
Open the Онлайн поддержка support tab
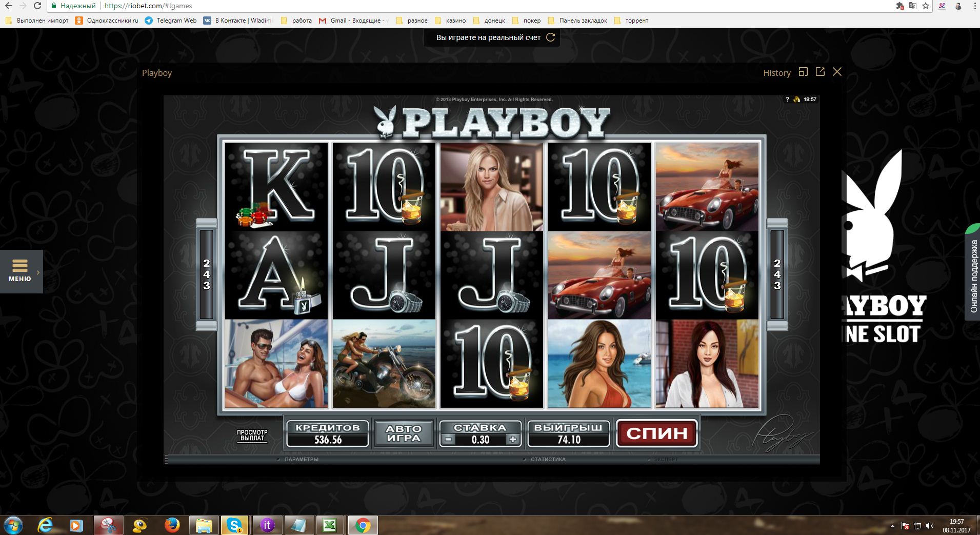tap(973, 272)
